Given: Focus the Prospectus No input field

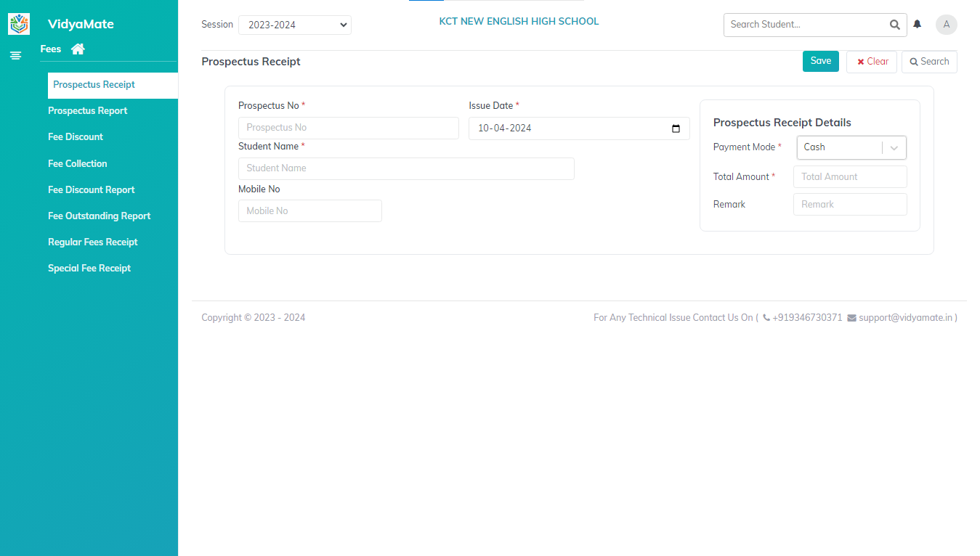Looking at the screenshot, I should coord(348,128).
